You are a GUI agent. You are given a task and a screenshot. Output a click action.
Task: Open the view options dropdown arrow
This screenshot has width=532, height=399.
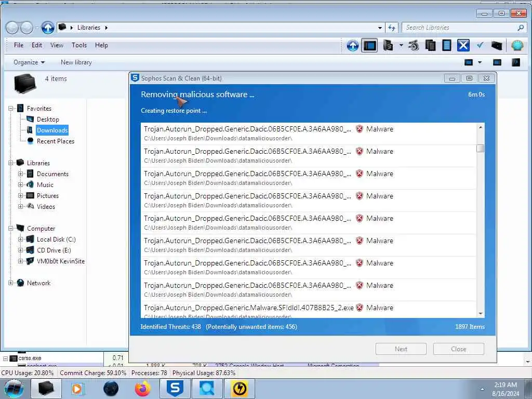coord(480,62)
